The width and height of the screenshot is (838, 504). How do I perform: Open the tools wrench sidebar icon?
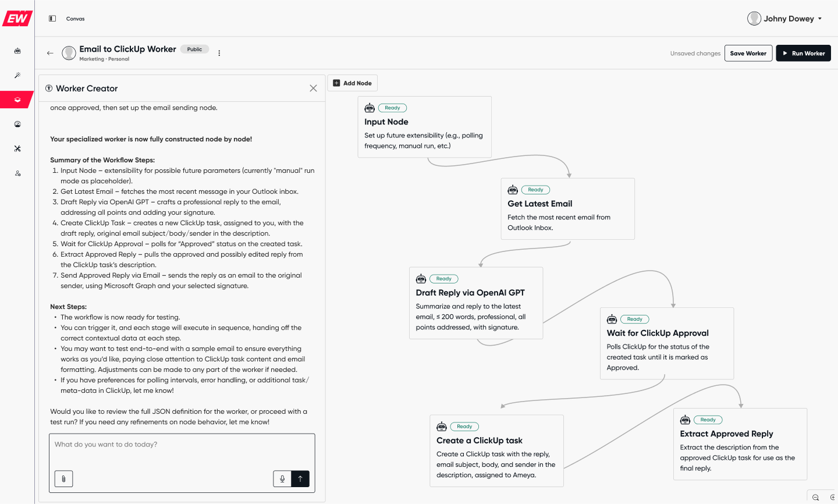point(17,148)
